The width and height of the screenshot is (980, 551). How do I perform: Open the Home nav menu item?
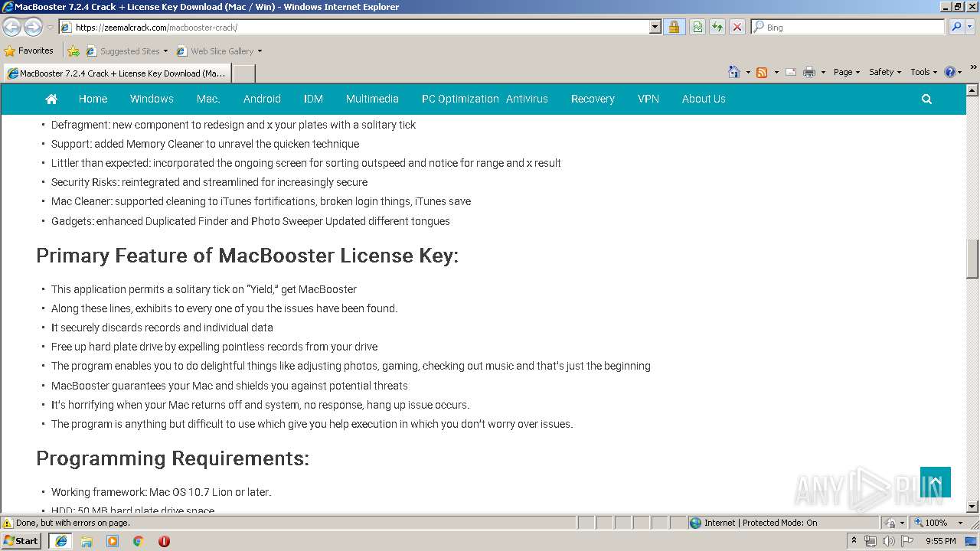tap(93, 99)
